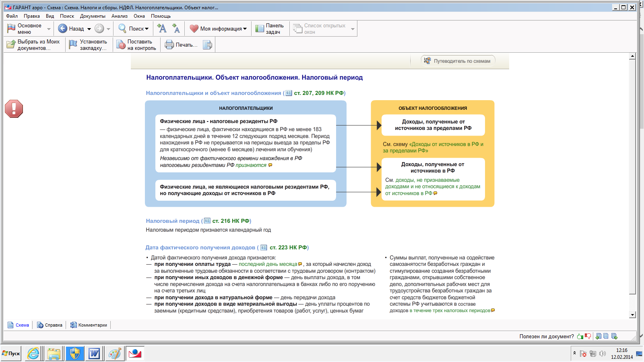Image resolution: width=644 pixels, height=362 pixels.
Task: Follow link последний день месяца
Action: pos(268,264)
